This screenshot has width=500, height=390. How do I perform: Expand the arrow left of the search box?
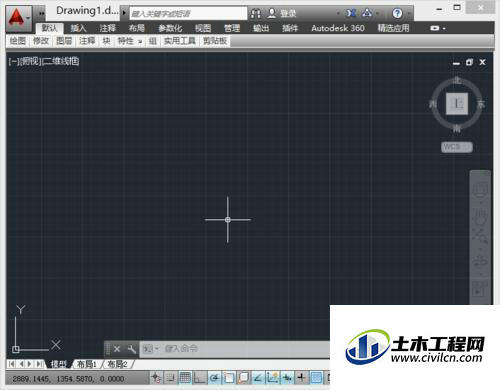124,13
